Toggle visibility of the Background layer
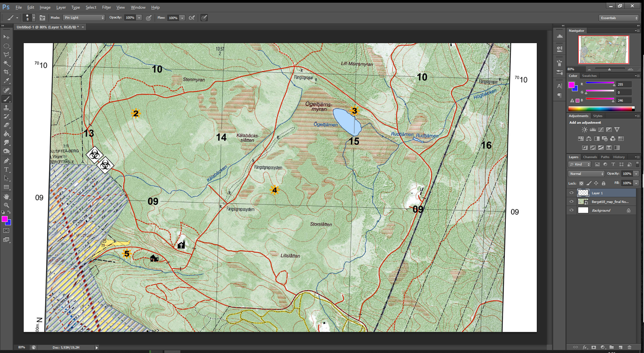The width and height of the screenshot is (644, 353). click(572, 210)
